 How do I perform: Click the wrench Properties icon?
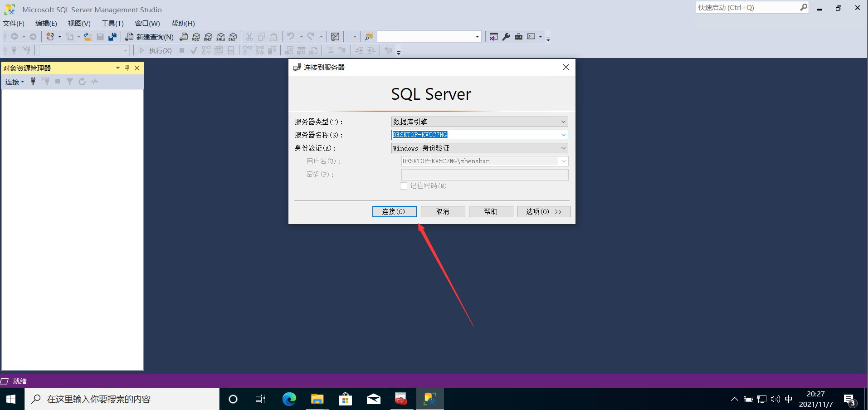click(x=506, y=37)
